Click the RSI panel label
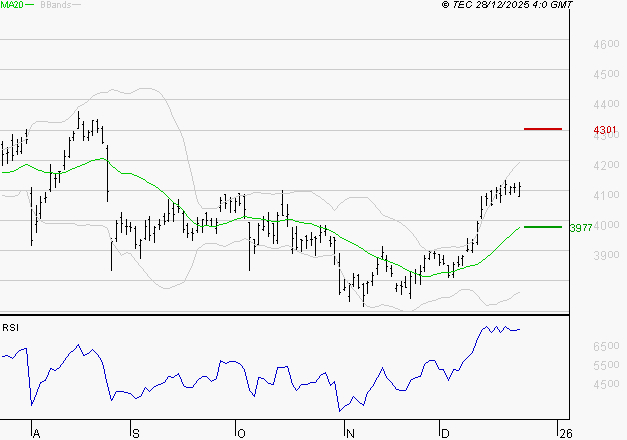 pyautogui.click(x=10, y=328)
